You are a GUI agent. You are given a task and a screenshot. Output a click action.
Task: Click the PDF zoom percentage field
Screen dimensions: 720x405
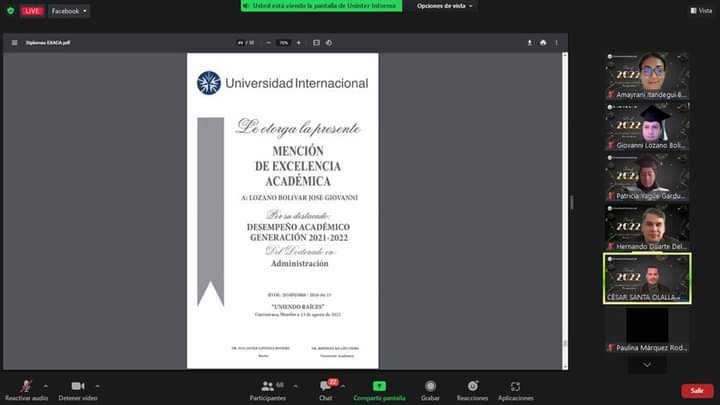coord(284,43)
